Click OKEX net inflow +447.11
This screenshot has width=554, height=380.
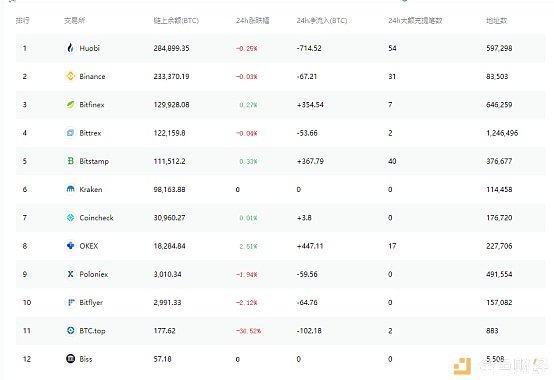(310, 246)
